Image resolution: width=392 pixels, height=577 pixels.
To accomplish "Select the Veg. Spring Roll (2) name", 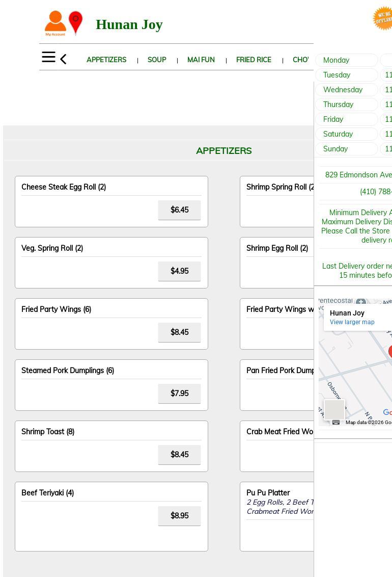I will point(52,248).
